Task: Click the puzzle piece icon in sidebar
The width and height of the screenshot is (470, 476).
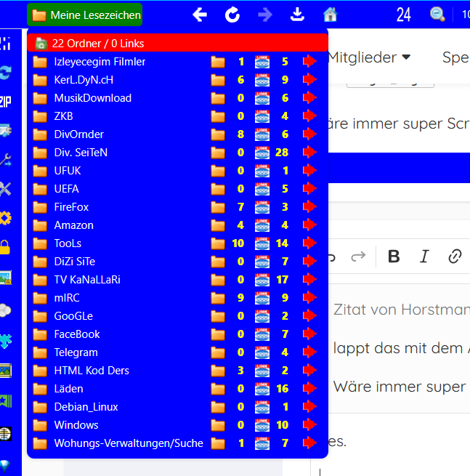Action: (x=6, y=341)
